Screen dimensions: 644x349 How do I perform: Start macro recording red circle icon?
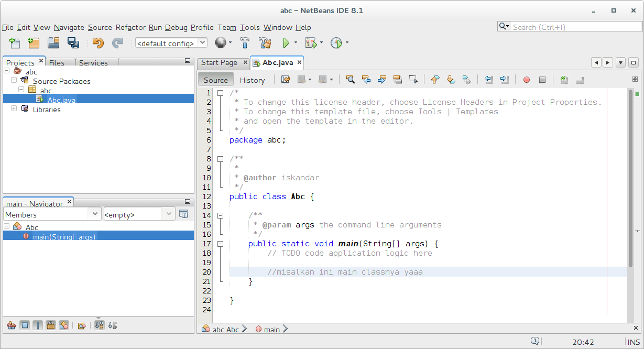tap(527, 80)
